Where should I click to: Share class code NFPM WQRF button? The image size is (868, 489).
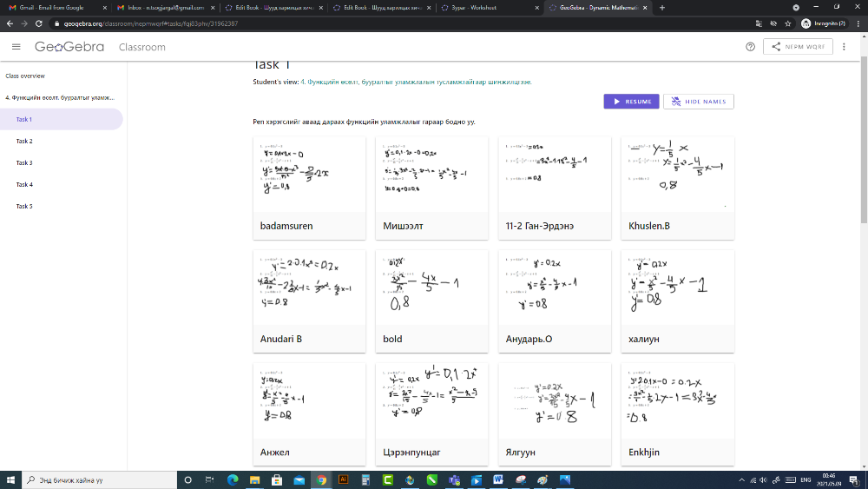tap(798, 47)
